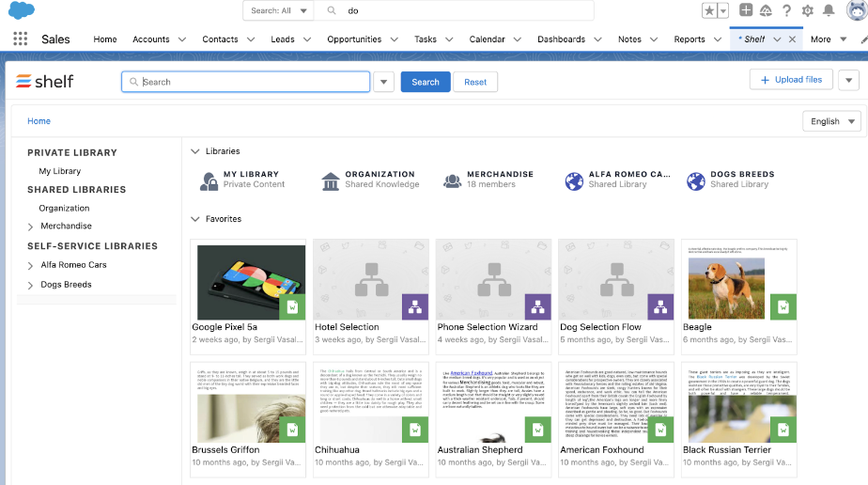
Task: Open the Merchandise members group icon
Action: [452, 180]
